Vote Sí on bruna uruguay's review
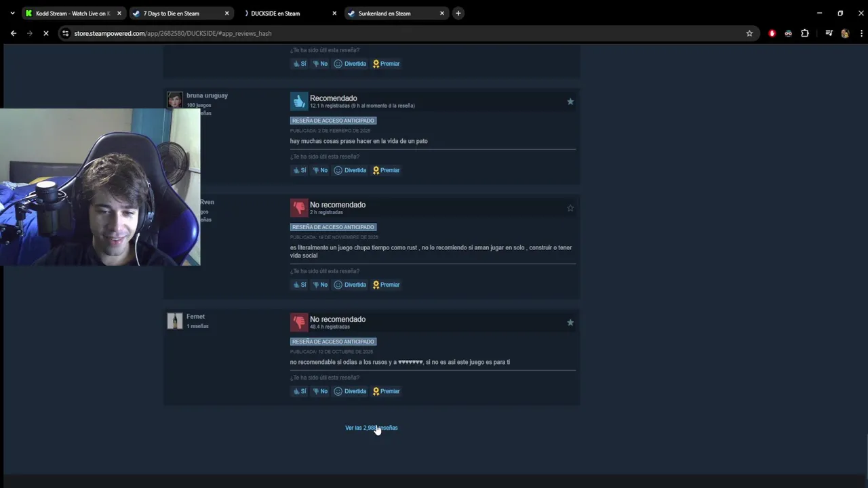Viewport: 868px width, 488px height. point(299,170)
